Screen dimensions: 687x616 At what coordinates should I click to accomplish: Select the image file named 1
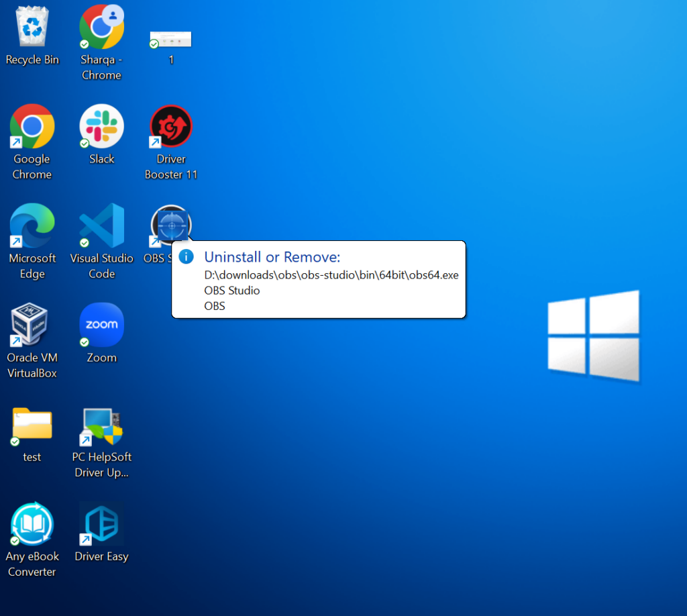pos(170,39)
